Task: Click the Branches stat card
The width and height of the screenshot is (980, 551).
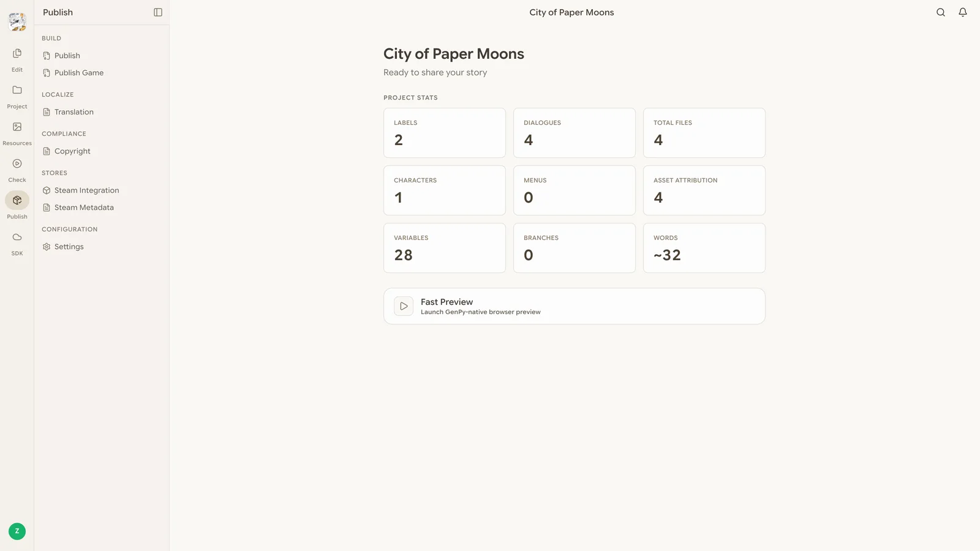Action: click(575, 248)
